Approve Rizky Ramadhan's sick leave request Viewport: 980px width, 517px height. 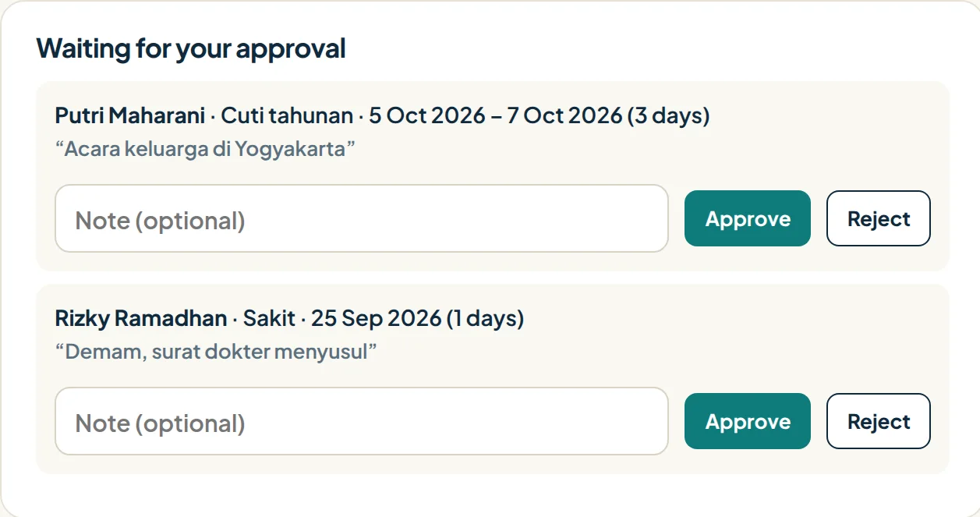pos(747,421)
